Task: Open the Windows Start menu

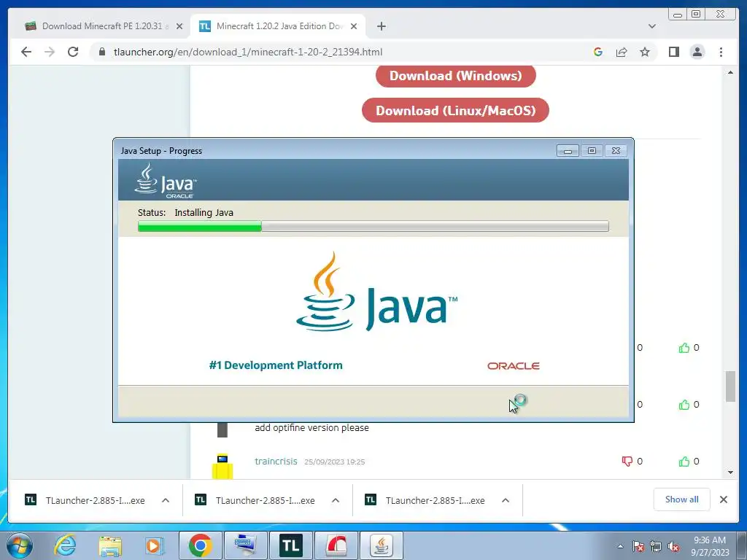Action: pos(20,545)
